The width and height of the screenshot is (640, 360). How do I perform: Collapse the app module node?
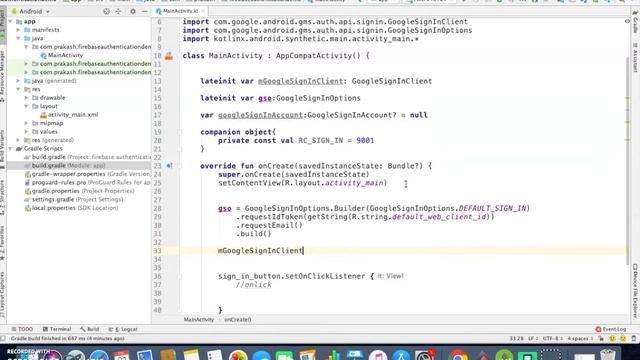pos(11,21)
